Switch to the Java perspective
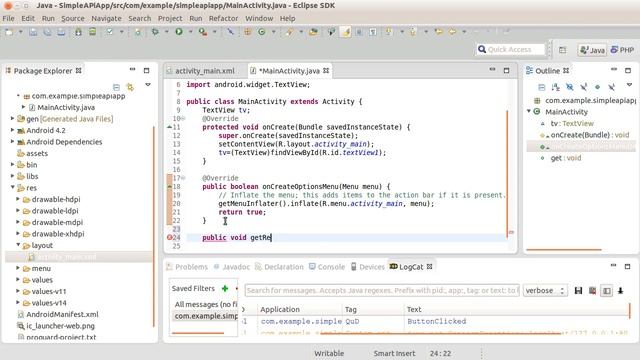Image resolution: width=640 pixels, height=360 pixels. [x=593, y=50]
